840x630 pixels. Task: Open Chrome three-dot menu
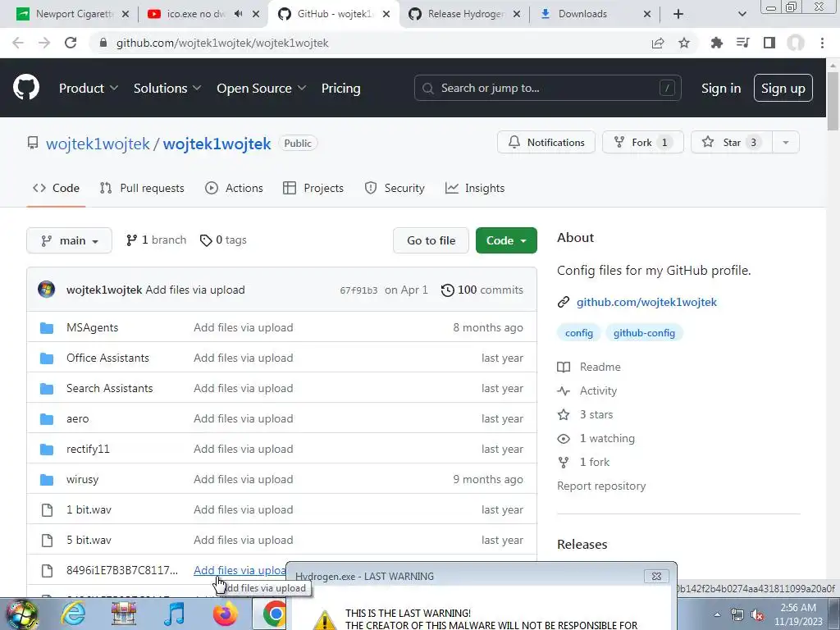(x=822, y=43)
